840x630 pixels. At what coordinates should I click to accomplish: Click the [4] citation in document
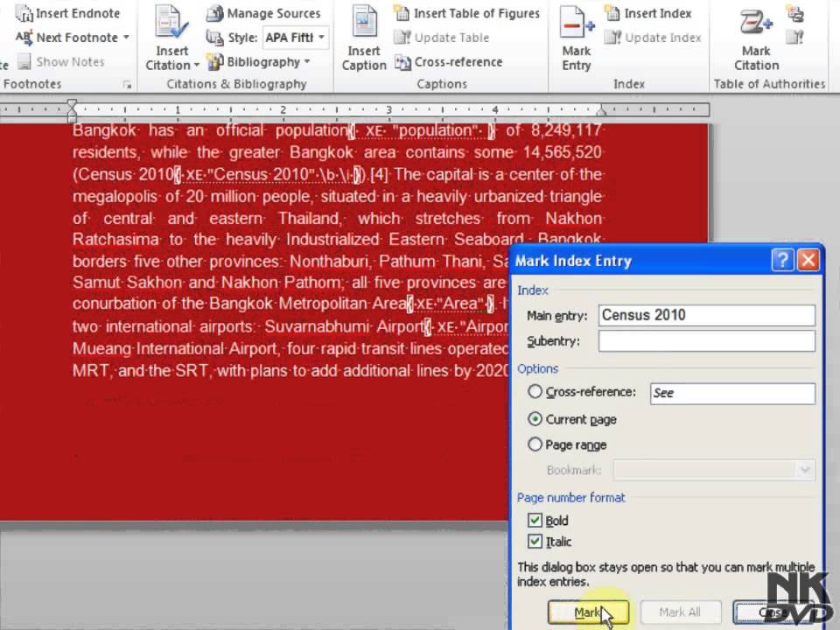pos(379,175)
